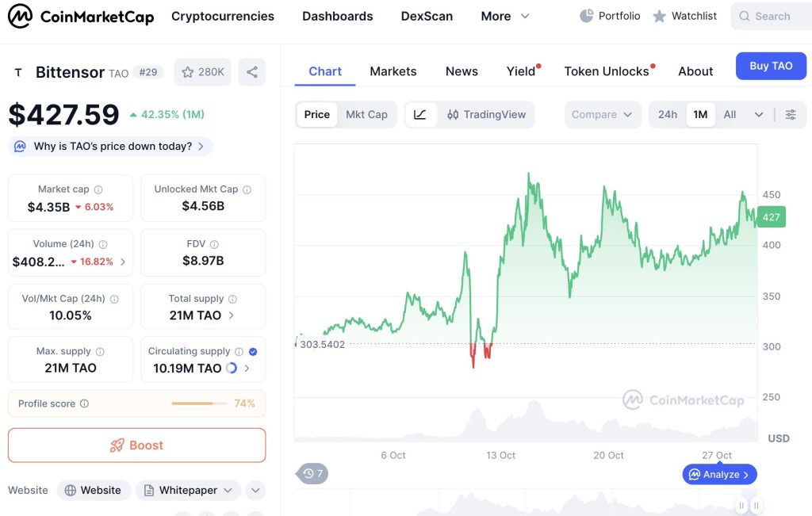Image resolution: width=812 pixels, height=516 pixels.
Task: Switch chart to Mkt Cap
Action: (x=366, y=115)
